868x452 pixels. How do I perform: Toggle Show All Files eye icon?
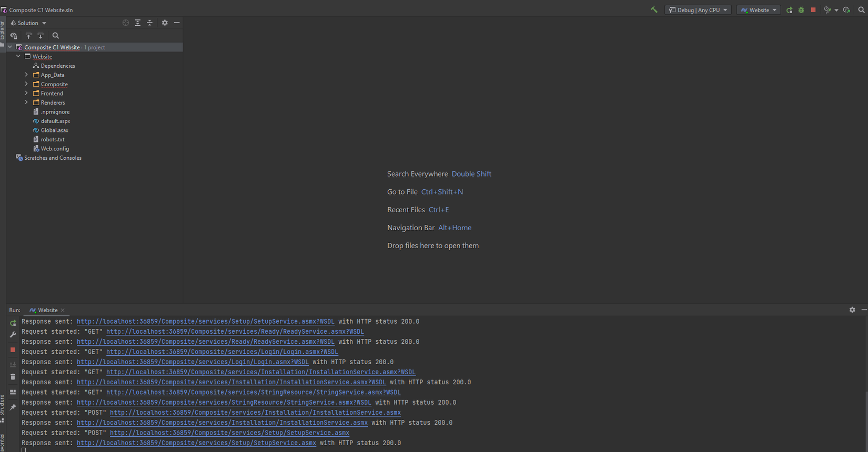(14, 36)
